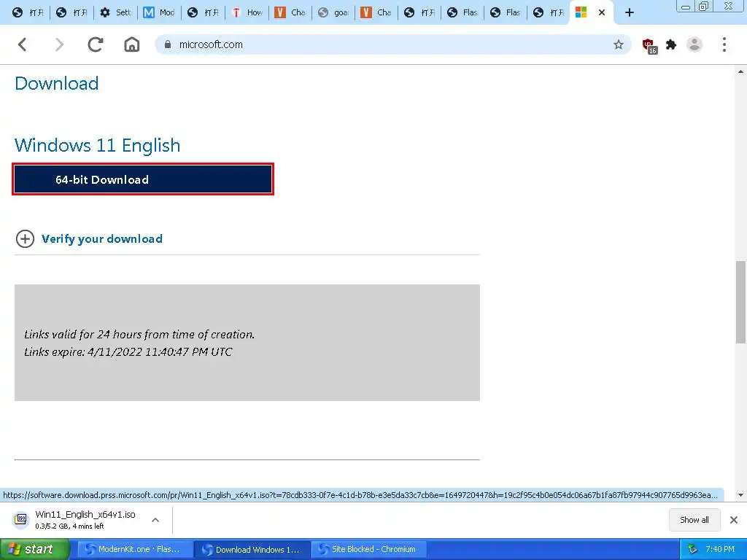This screenshot has height=560, width=747.
Task: Click the taskbar clock showing 7:40 PM
Action: tap(720, 549)
